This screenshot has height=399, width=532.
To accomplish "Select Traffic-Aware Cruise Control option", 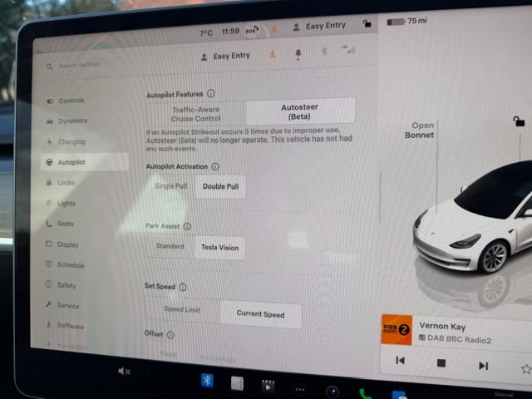I will click(x=196, y=114).
